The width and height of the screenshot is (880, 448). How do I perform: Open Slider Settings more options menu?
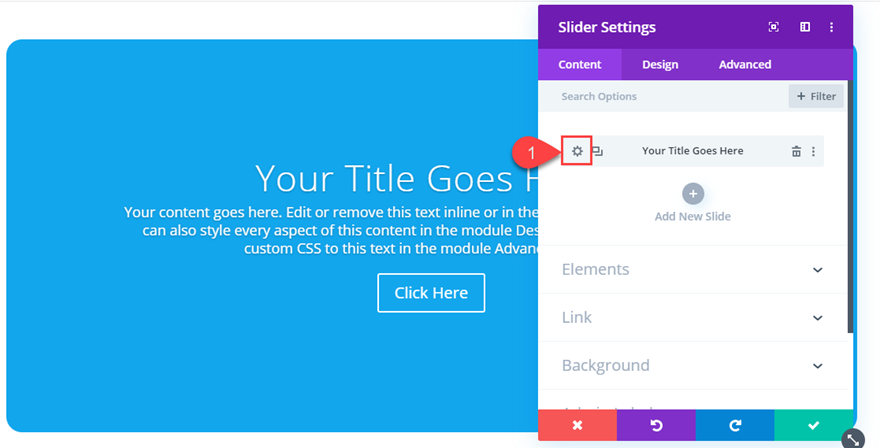[831, 27]
